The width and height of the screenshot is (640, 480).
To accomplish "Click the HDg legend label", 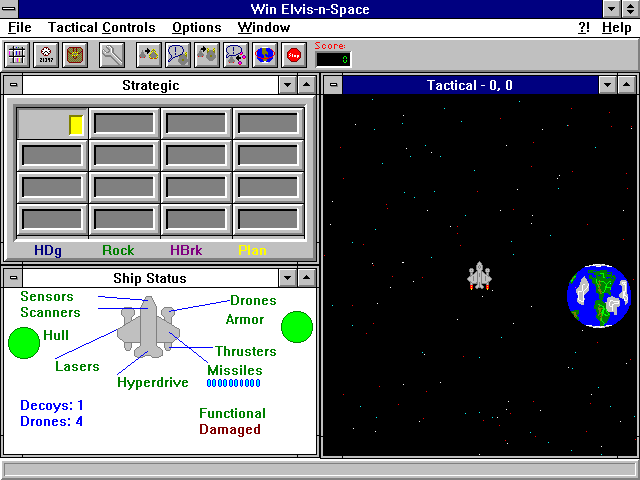I will coord(48,250).
